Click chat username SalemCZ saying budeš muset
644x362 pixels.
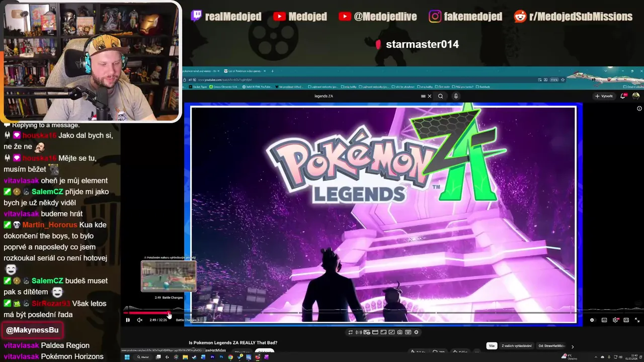(x=47, y=281)
